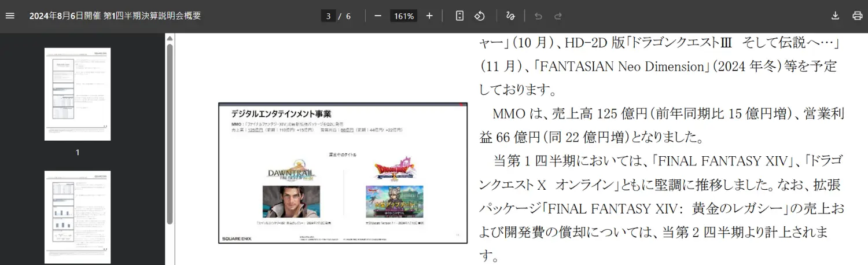Zoom out using the minus icon

pyautogui.click(x=378, y=16)
